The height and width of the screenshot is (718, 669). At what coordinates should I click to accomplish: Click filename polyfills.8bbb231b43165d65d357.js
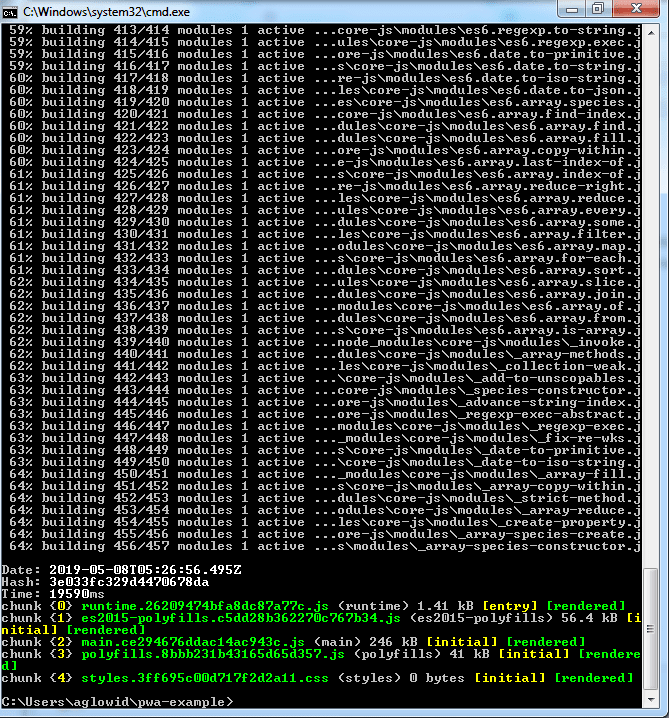[x=213, y=654]
